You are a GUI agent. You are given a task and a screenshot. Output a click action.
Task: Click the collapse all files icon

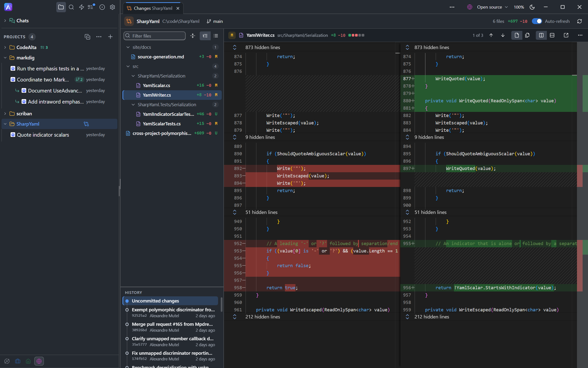[x=193, y=36]
